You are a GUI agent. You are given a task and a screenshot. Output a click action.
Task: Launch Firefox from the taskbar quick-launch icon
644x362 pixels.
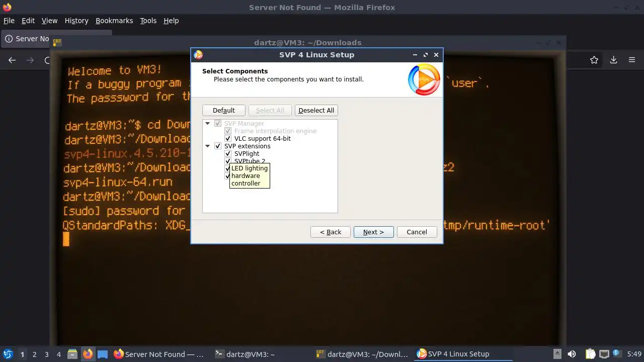coord(88,354)
